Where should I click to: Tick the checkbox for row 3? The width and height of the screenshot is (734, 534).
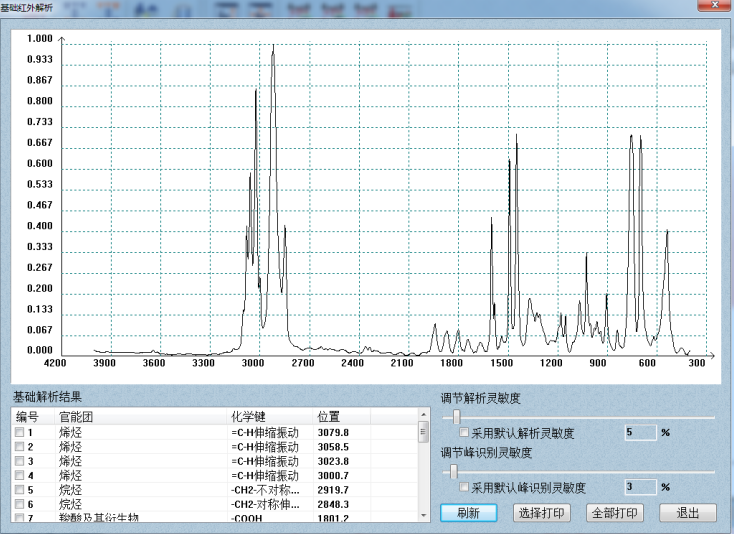(19, 461)
